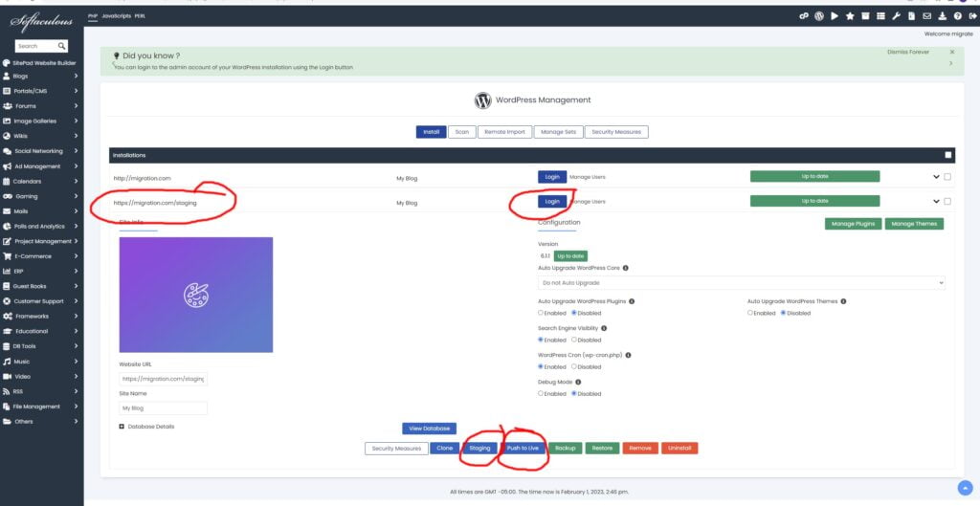Click the WordPress Manager icon in top bar
This screenshot has width=980, height=506.
pyautogui.click(x=819, y=16)
